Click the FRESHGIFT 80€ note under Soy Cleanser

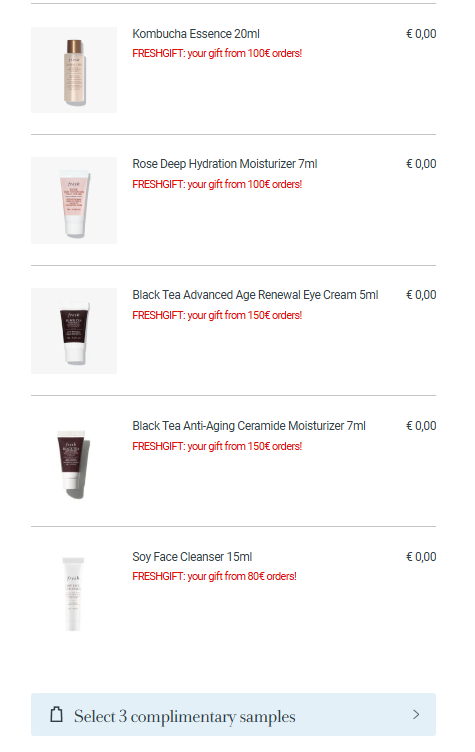(214, 576)
